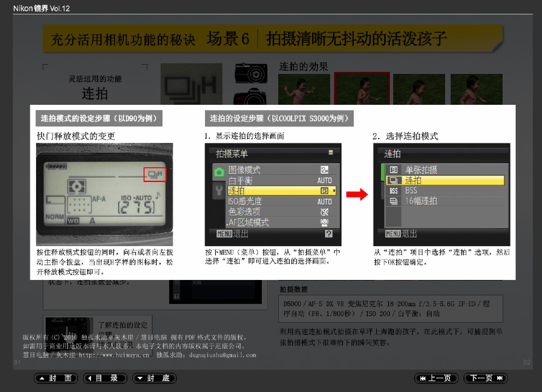Image resolution: width=542 pixels, height=392 pixels.
Task: Click the BSS icon in 连拍 list
Action: 394,191
